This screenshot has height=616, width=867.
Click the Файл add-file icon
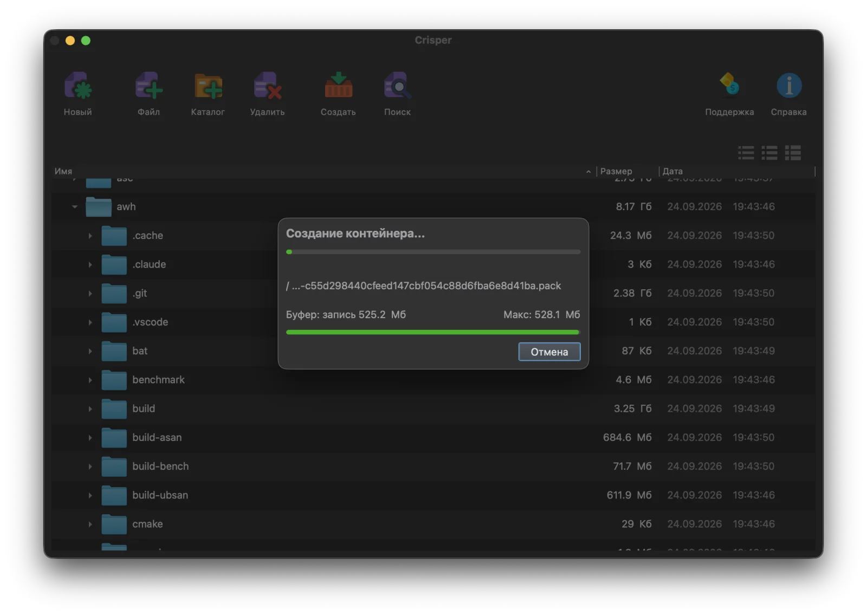click(148, 86)
